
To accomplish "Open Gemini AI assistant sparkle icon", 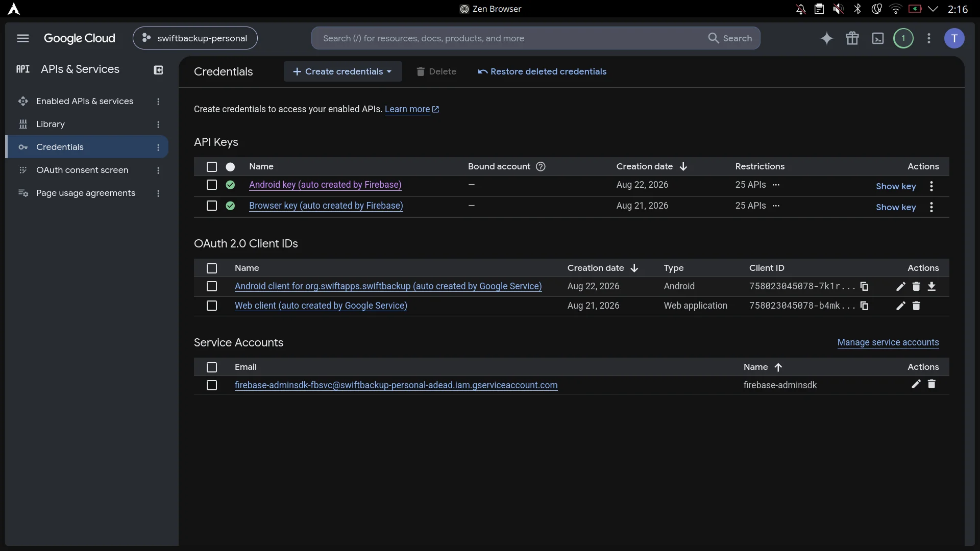I will 827,38.
